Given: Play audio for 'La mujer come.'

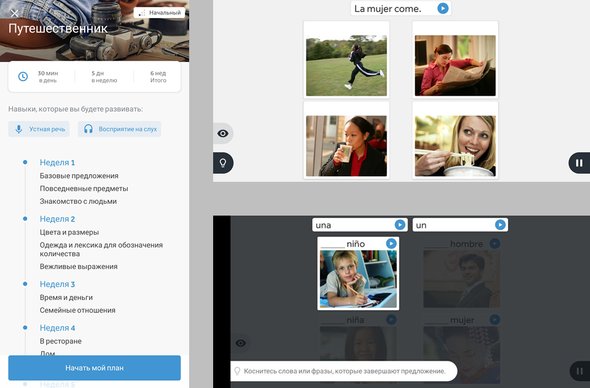Looking at the screenshot, I should pyautogui.click(x=443, y=8).
